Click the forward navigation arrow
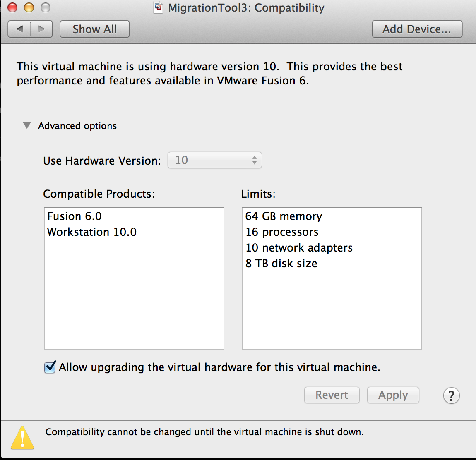The image size is (476, 460). click(41, 29)
